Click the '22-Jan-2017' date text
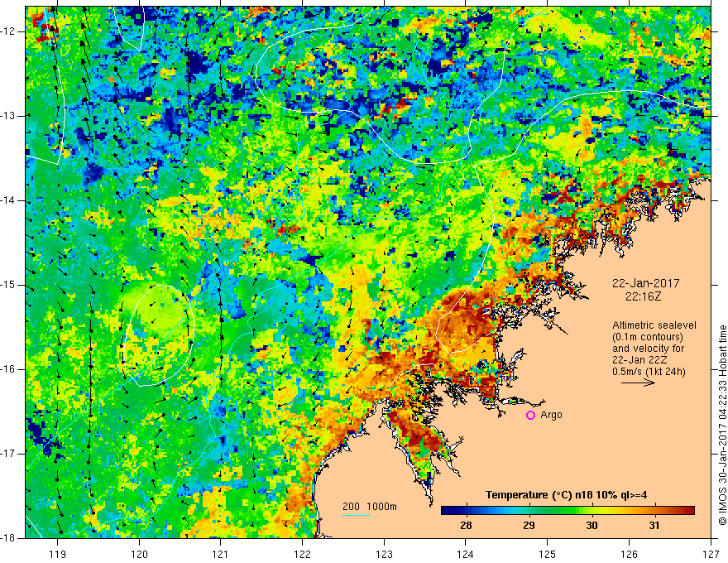The height and width of the screenshot is (563, 728). [x=646, y=283]
